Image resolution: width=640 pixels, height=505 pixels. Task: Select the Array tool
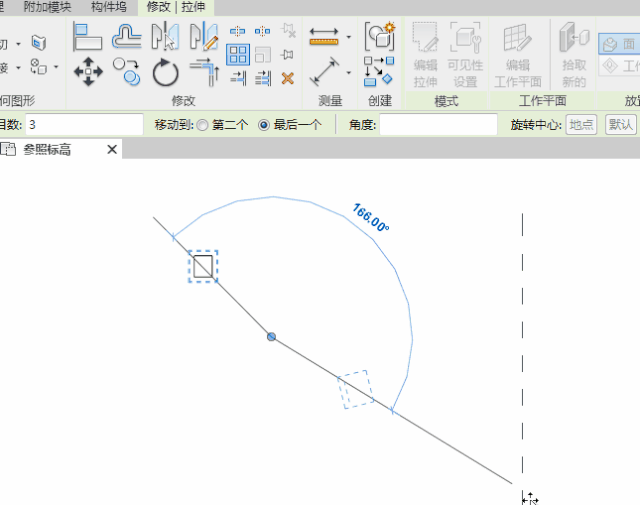pos(238,55)
